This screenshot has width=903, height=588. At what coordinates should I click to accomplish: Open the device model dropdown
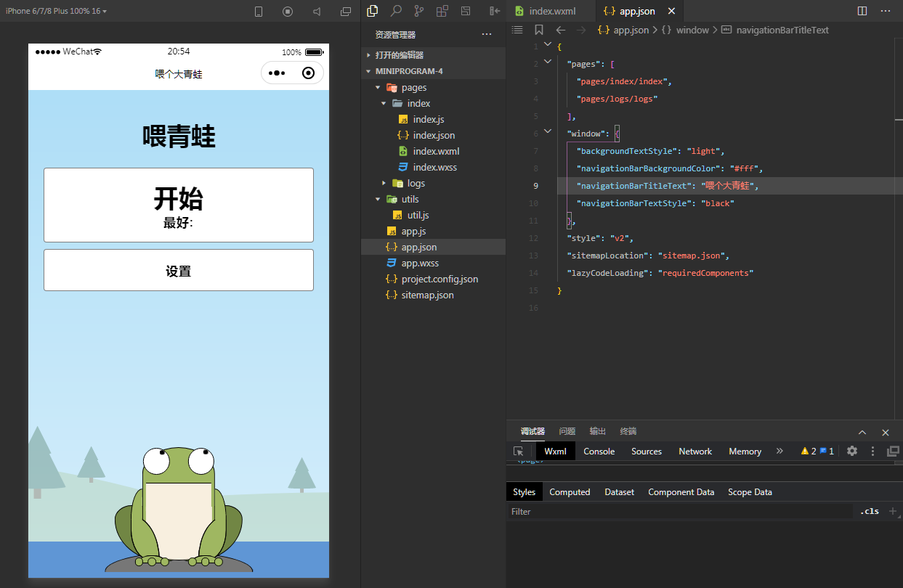coord(57,11)
